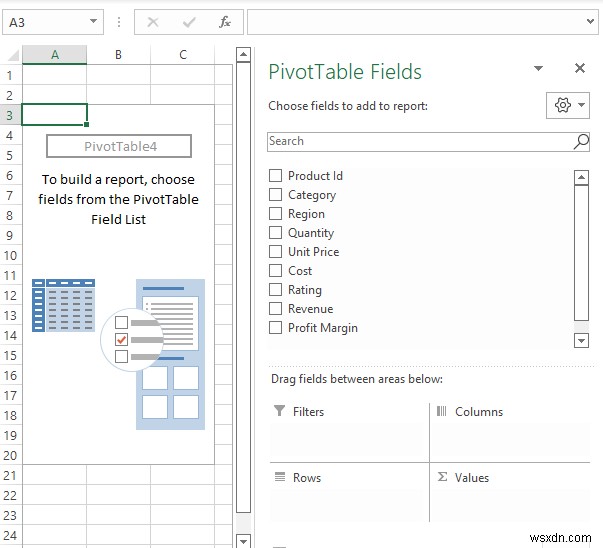Click cell A3

click(x=55, y=115)
